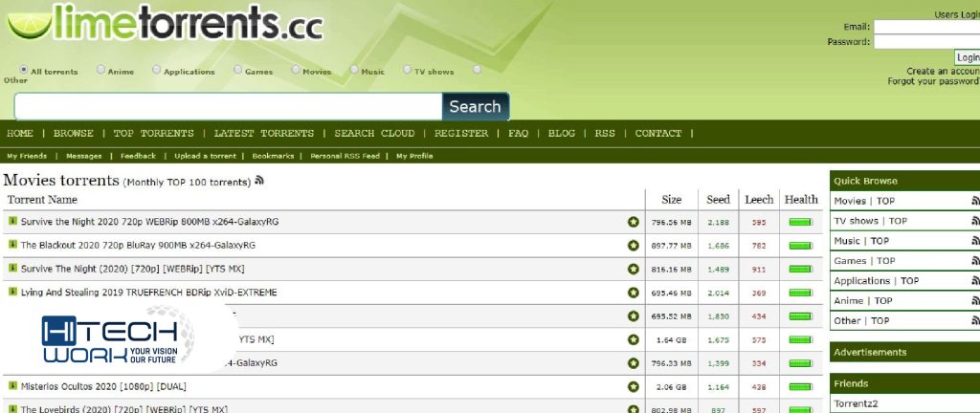Bookmark star in the 695.52 MB row

[634, 316]
